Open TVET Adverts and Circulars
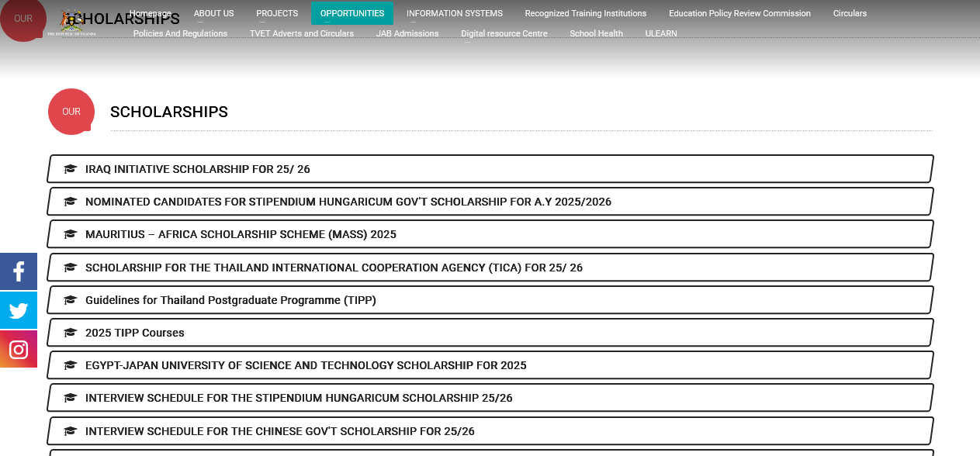 coord(302,33)
